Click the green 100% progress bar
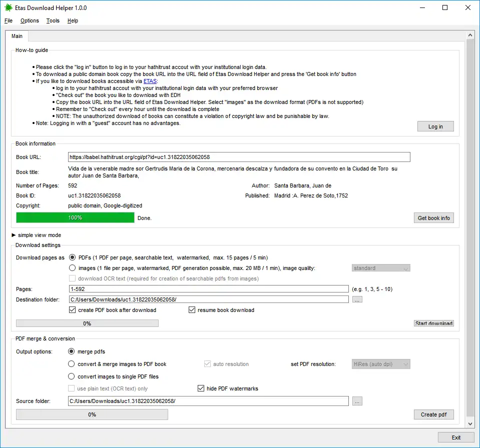 pos(75,217)
